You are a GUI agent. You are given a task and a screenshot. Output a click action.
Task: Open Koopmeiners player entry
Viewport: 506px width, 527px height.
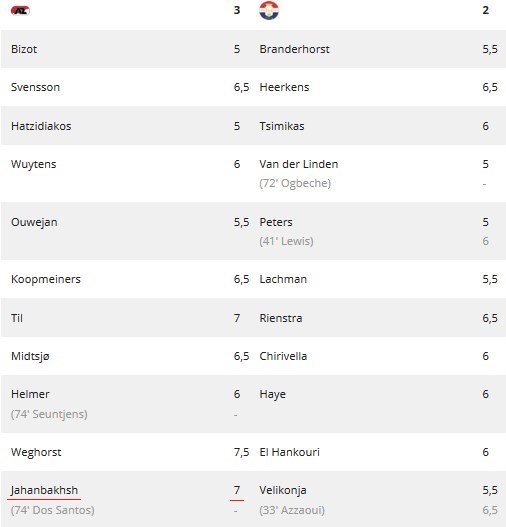point(46,279)
